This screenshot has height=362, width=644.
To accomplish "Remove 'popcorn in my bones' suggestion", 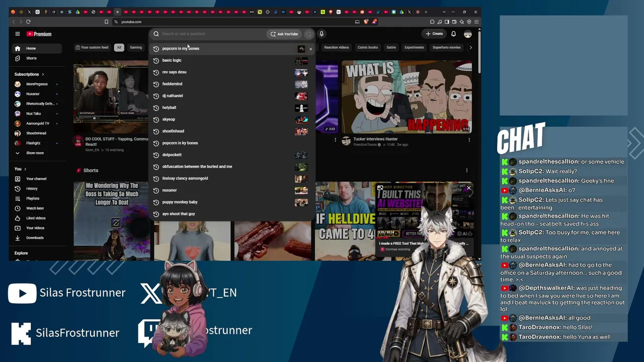I will point(310,49).
